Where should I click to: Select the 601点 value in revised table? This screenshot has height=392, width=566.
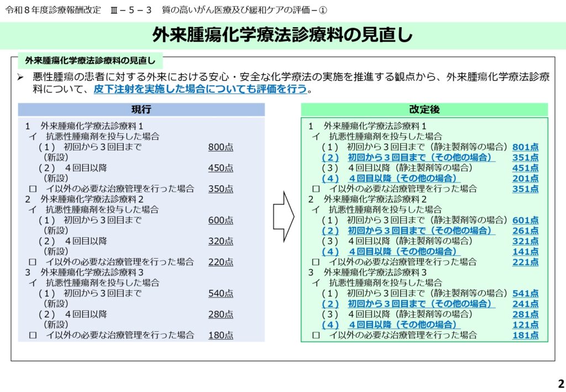525,220
